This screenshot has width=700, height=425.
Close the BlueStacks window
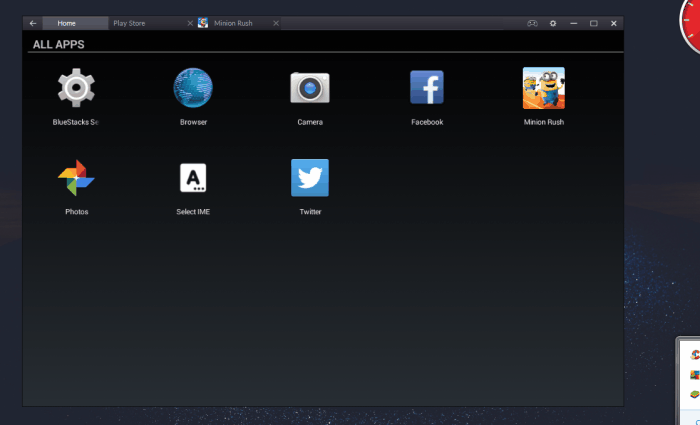pos(614,23)
